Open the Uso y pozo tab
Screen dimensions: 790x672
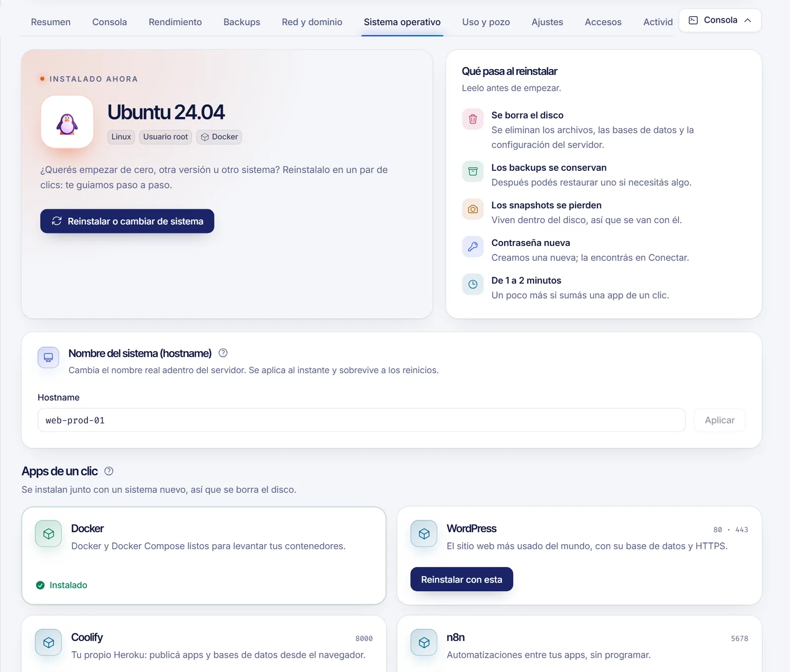point(486,22)
